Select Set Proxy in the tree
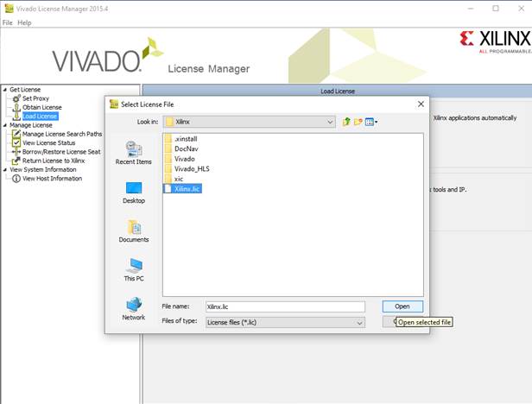The width and height of the screenshot is (532, 404). [35, 98]
